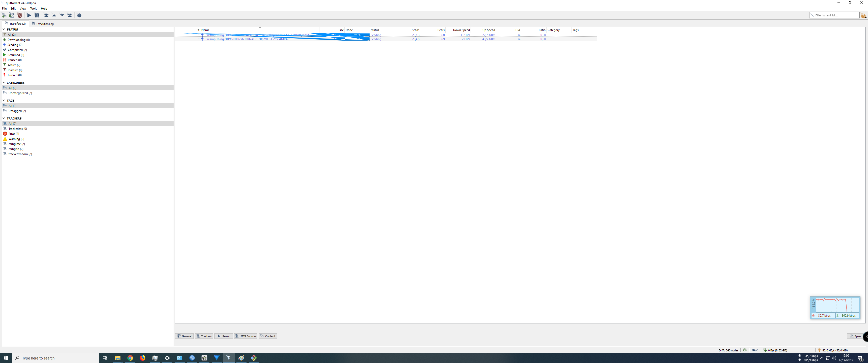This screenshot has height=363, width=868.
Task: Open Chrome from the Windows taskbar
Action: coord(130,358)
